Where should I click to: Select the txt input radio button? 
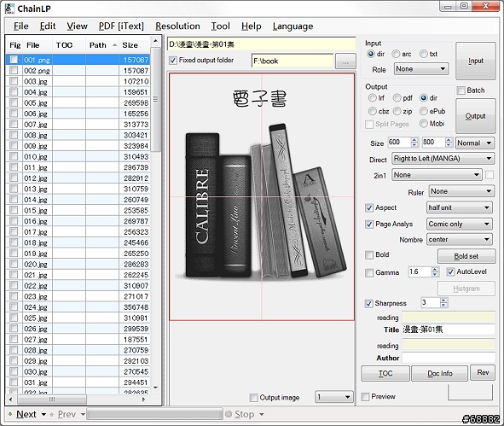point(424,54)
